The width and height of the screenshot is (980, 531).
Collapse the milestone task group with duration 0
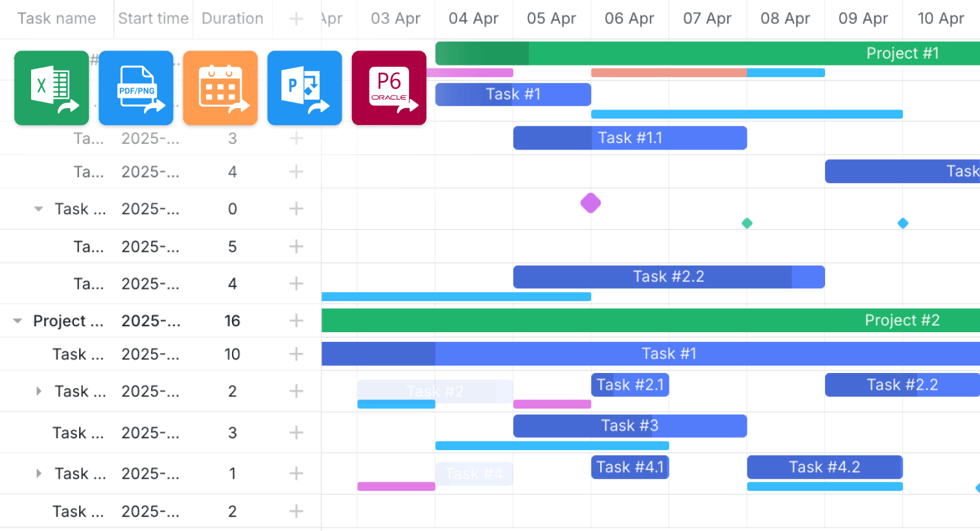[38, 209]
